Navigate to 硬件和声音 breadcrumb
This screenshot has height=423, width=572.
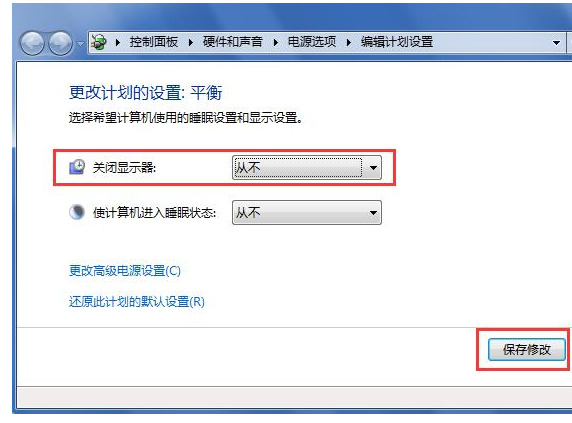pos(232,42)
